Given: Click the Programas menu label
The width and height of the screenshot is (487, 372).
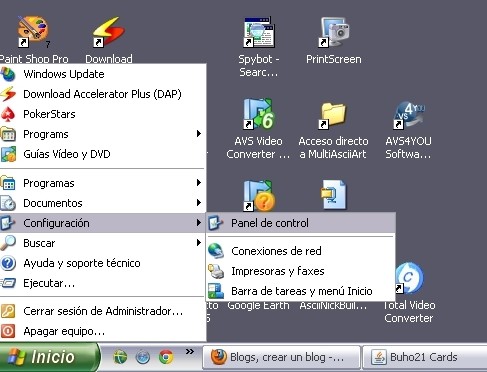Looking at the screenshot, I should click(x=49, y=183).
